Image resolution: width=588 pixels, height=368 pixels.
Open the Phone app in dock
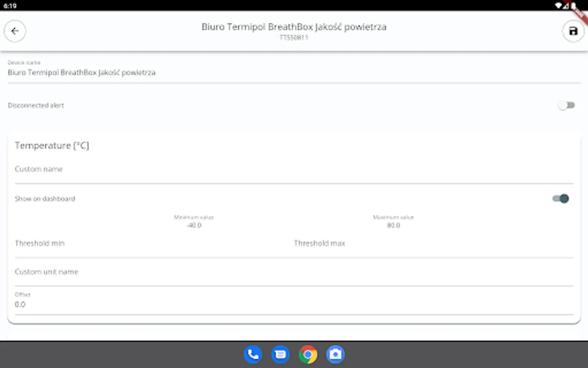253,355
